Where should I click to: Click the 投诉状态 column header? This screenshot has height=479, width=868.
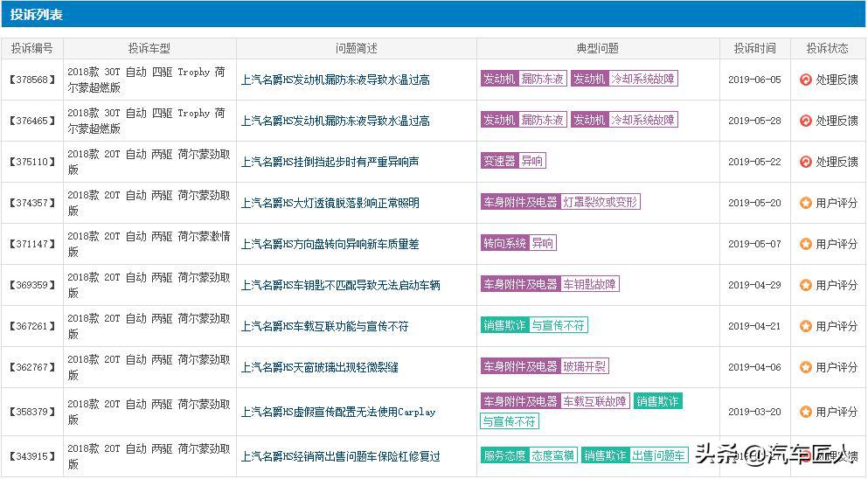click(828, 49)
